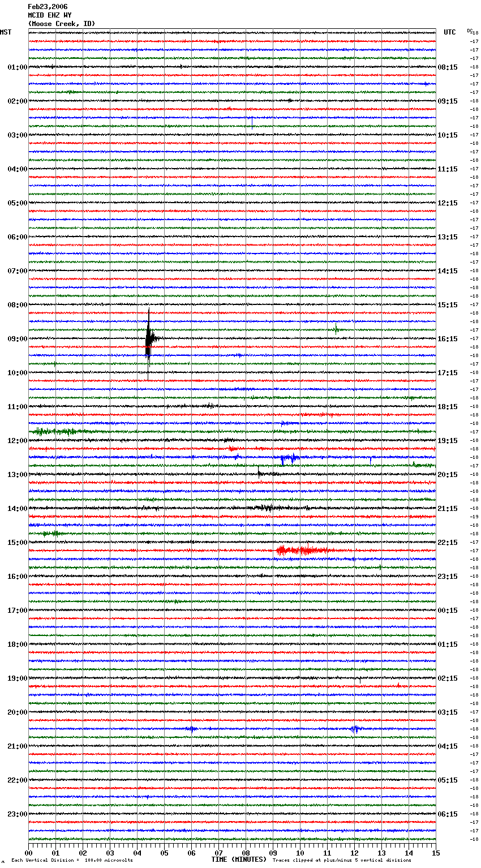The height and width of the screenshot is (868, 481).
Task: Click minute tick 10 on bottom axis
Action: 300,853
